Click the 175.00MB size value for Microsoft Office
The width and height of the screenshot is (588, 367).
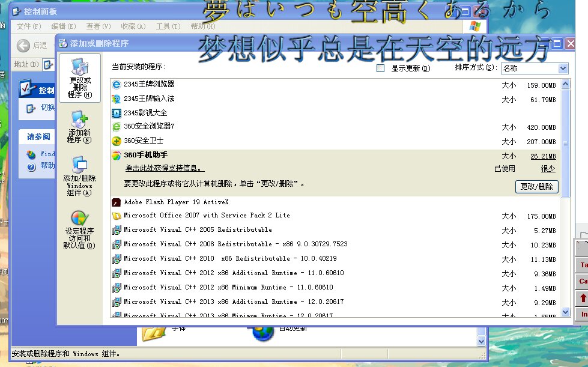(x=541, y=216)
